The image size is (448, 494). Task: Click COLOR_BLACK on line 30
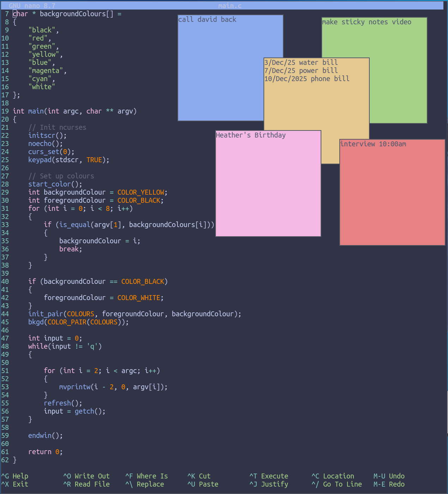pyautogui.click(x=139, y=200)
